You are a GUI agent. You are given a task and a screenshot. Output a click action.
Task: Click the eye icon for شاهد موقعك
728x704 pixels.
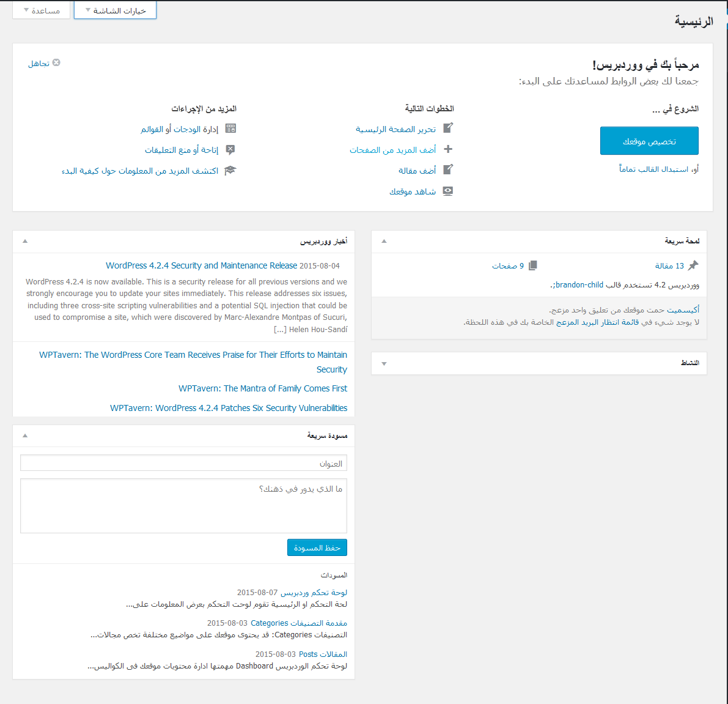[448, 191]
